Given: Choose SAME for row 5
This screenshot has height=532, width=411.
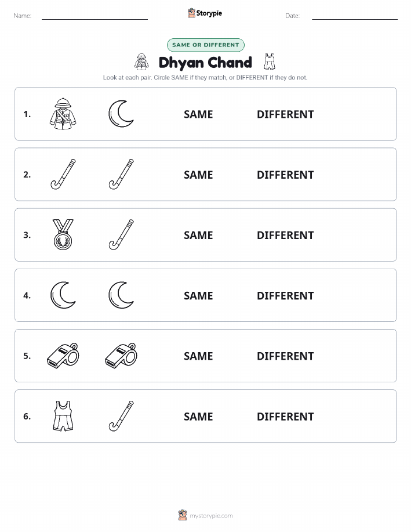Looking at the screenshot, I should (198, 356).
